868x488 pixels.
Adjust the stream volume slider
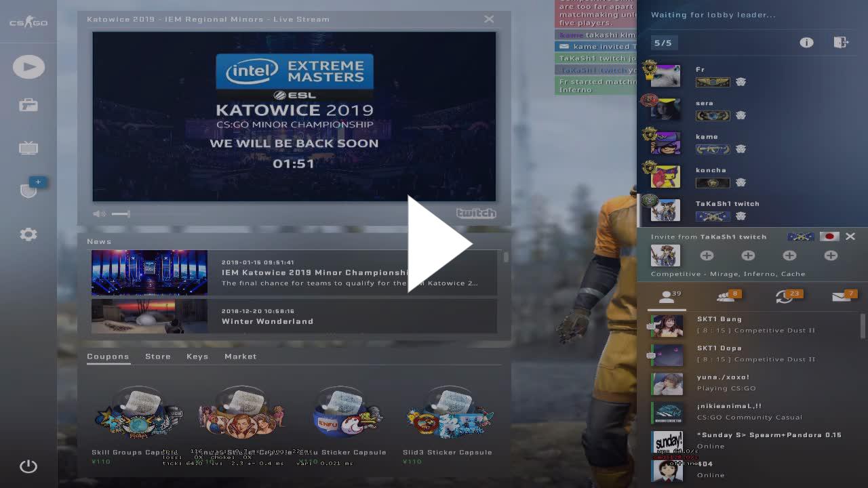pyautogui.click(x=121, y=213)
